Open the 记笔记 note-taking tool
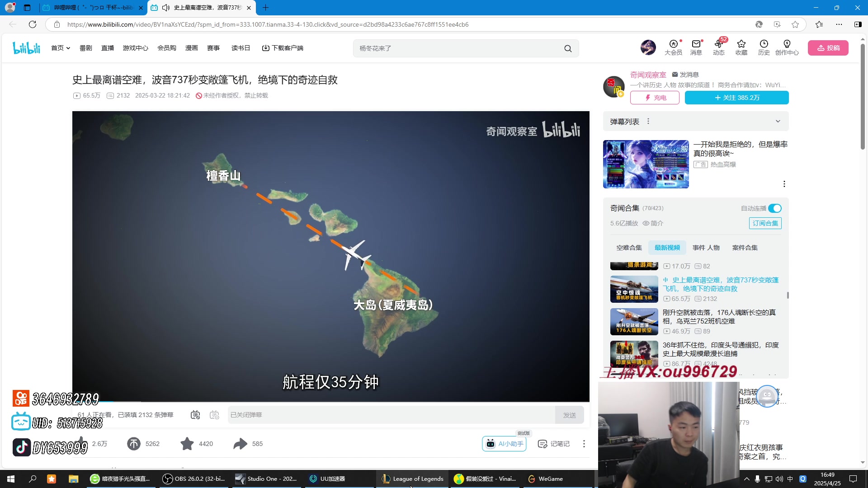The width and height of the screenshot is (868, 488). pos(554,444)
